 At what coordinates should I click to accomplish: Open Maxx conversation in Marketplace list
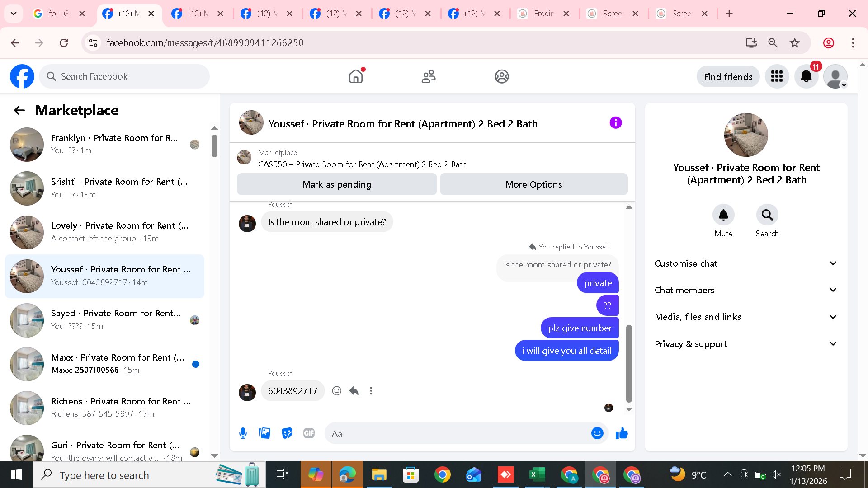click(105, 364)
